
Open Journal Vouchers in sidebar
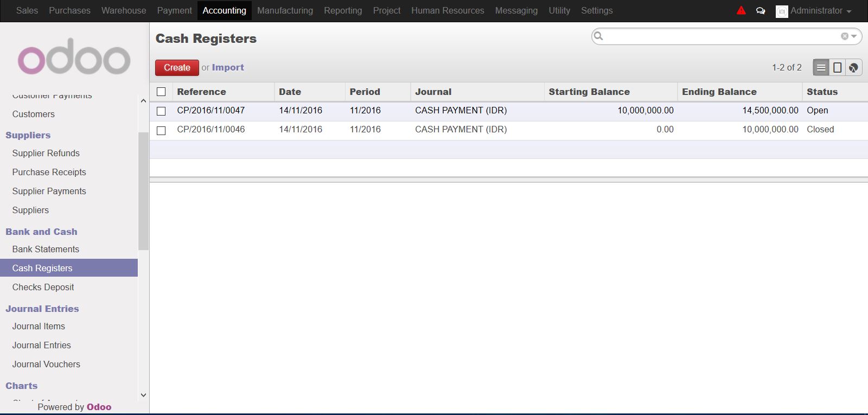[x=46, y=364]
